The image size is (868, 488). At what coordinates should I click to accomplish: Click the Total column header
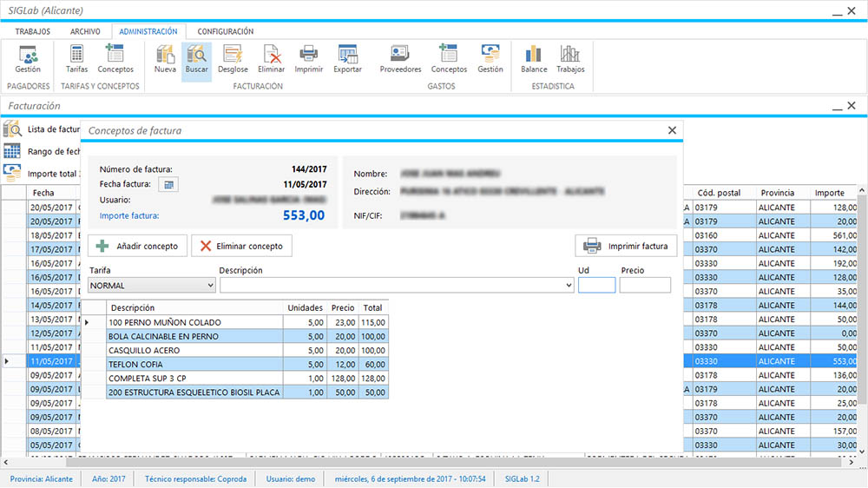(372, 307)
